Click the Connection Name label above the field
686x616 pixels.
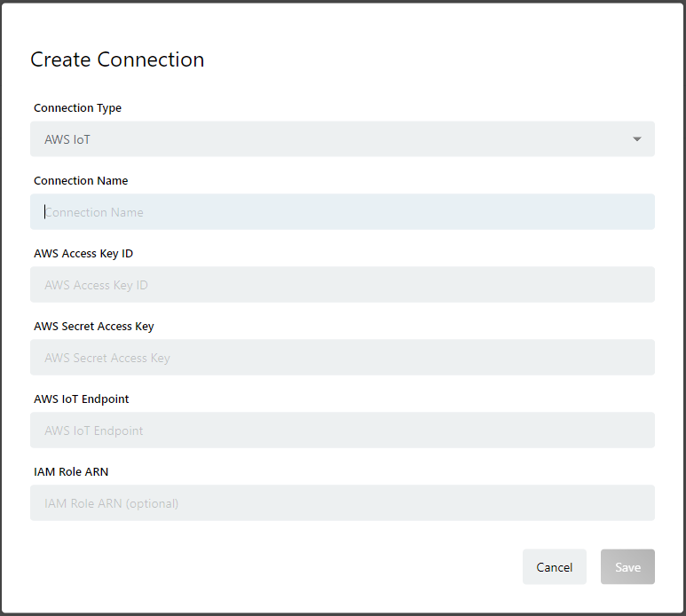coord(81,181)
